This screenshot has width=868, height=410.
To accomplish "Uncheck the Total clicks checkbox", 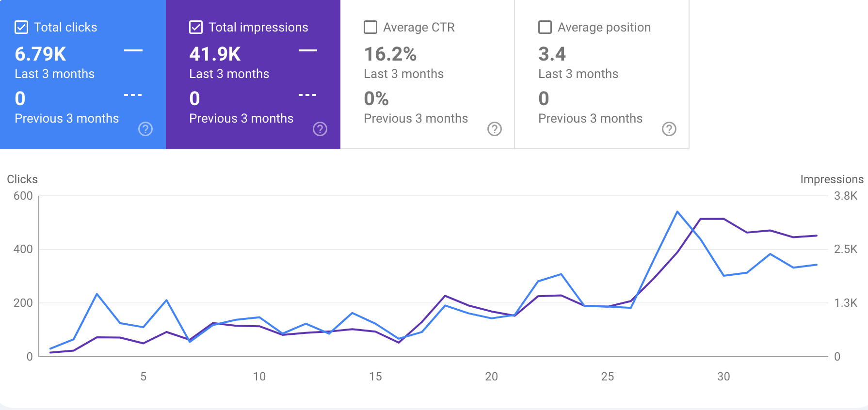I will point(21,27).
